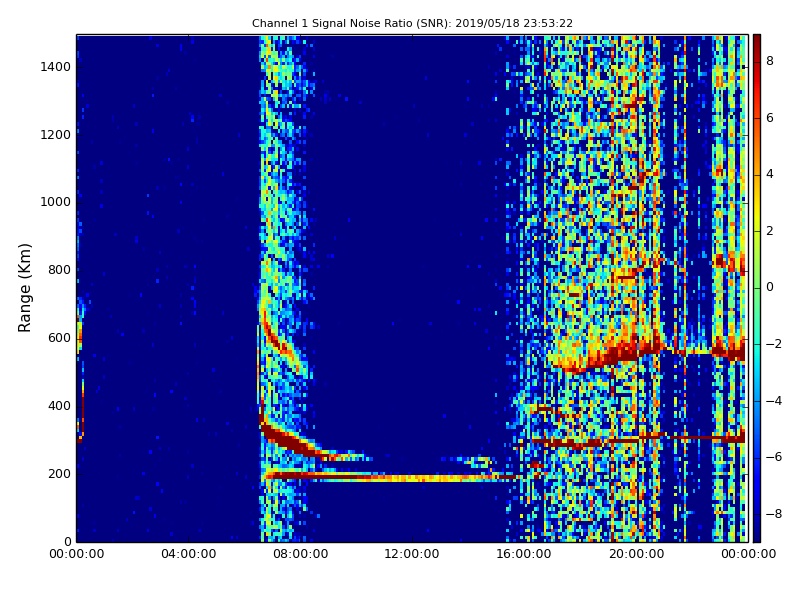The width and height of the screenshot is (800, 600).
Task: Click the 04:00:00 time axis label
Action: (x=189, y=554)
